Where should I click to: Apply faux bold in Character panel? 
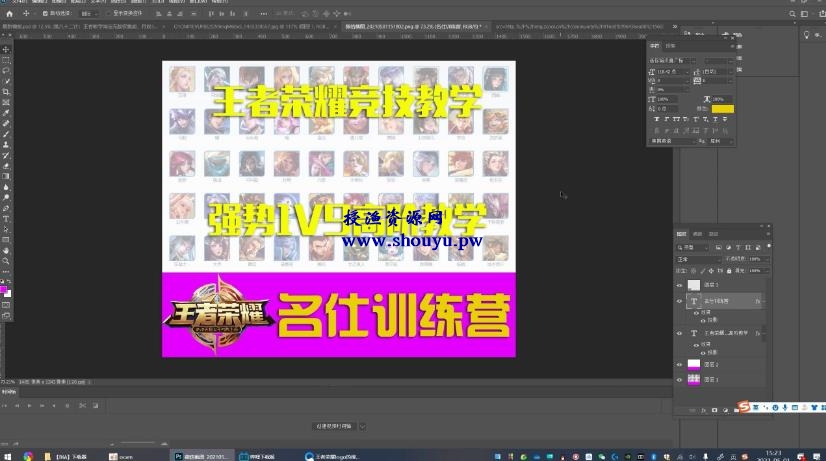point(656,119)
